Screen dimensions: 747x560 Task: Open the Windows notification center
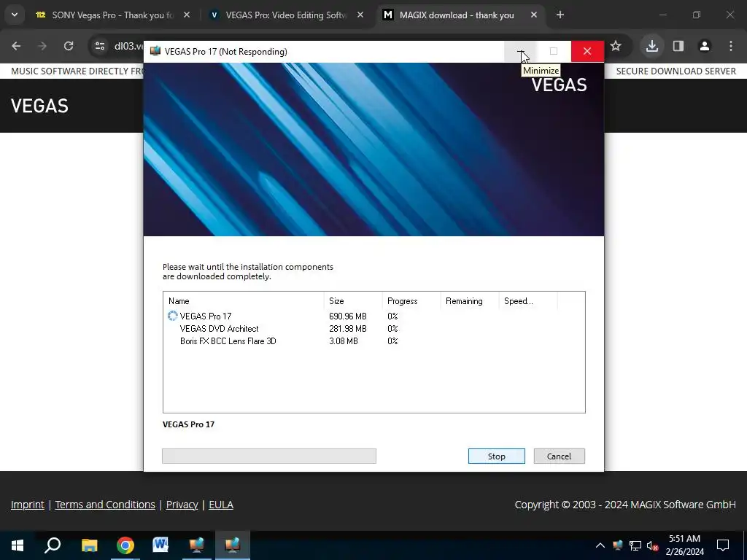coord(723,545)
